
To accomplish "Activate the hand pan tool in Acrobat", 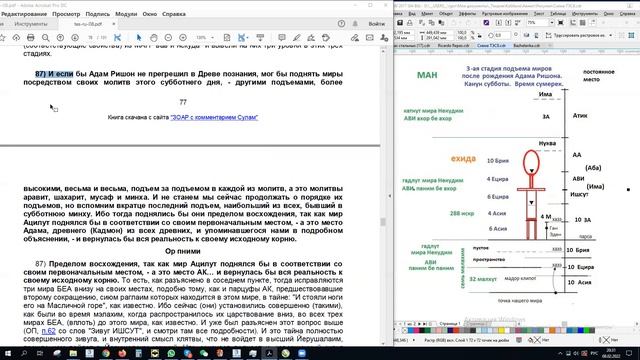I will [x=153, y=38].
